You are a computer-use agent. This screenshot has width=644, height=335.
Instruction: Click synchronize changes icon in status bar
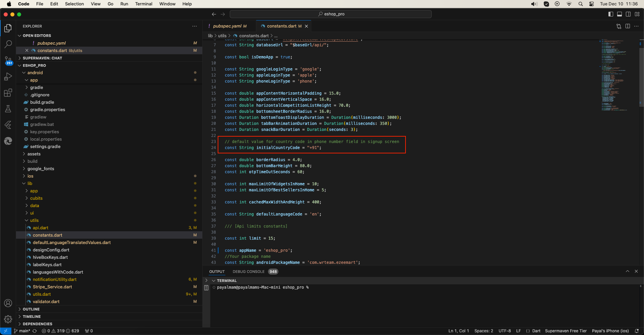pyautogui.click(x=35, y=331)
